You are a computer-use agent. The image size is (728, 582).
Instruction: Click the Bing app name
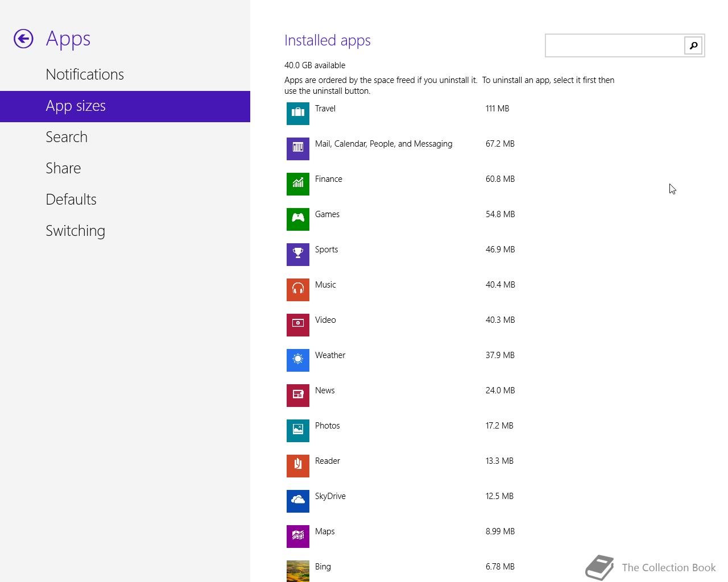click(x=323, y=567)
